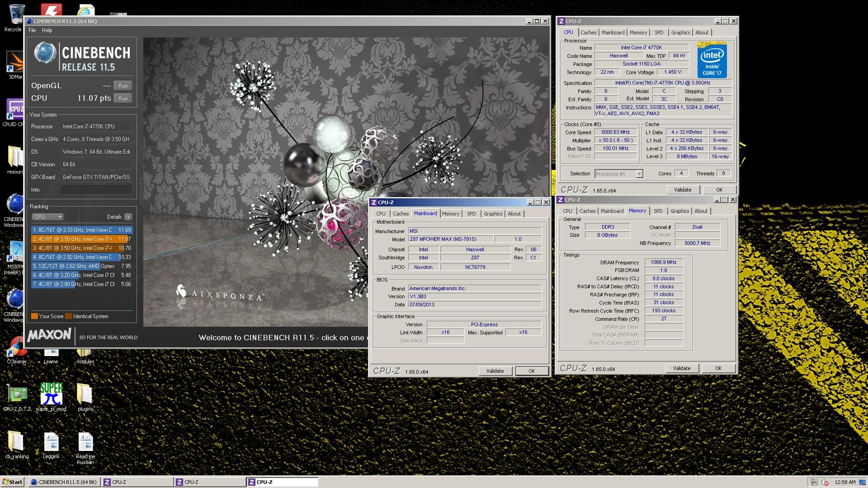868x488 pixels.
Task: Click Validate in CPU tab window
Action: [683, 190]
